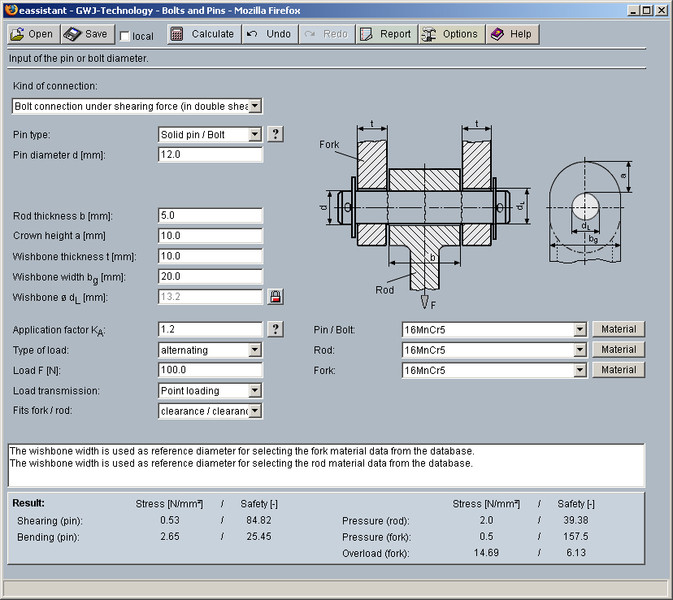Open Options from the toolbar
Screen dimensions: 673x600
pos(428,34)
